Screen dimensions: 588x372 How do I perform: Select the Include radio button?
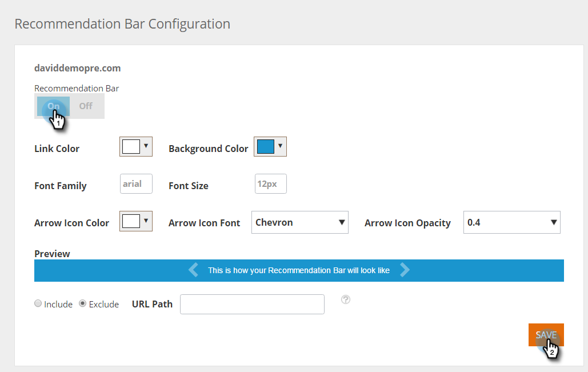[38, 304]
